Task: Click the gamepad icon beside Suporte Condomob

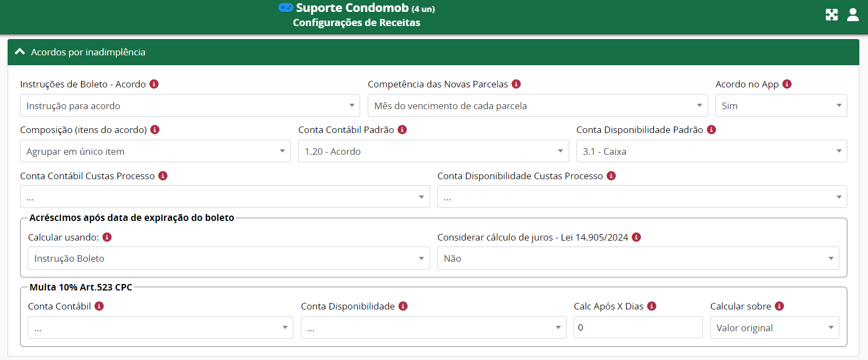Action: point(286,8)
